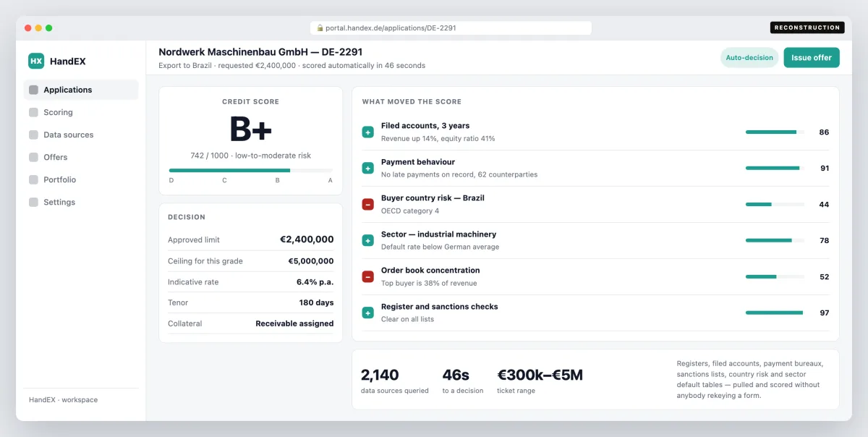This screenshot has height=437, width=868.
Task: Click the Order book concentration score bar
Action: [775, 277]
